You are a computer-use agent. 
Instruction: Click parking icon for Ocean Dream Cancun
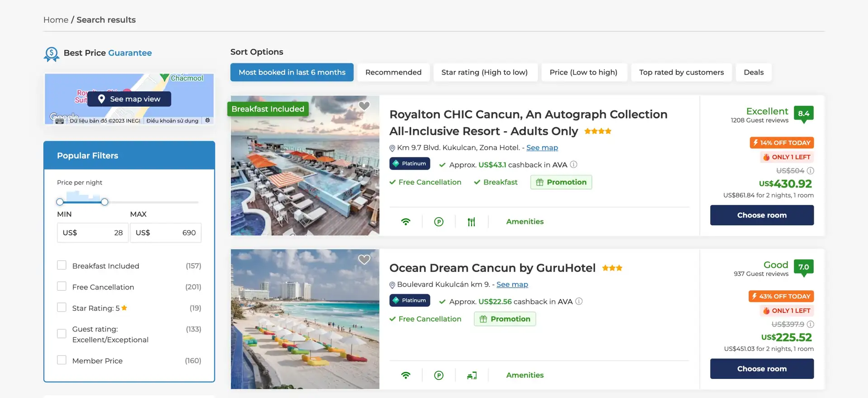pos(439,375)
